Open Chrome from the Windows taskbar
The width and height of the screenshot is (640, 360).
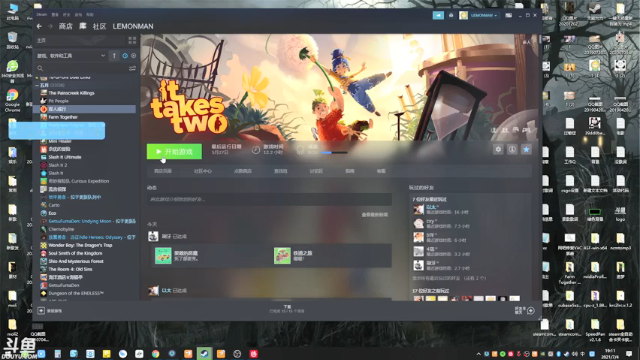[156, 353]
